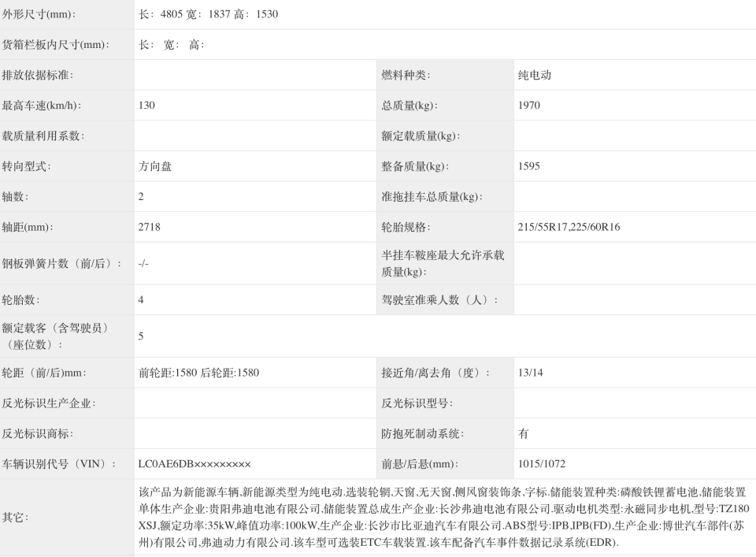Click the 准拖挂车总质量(kg) label

432,197
